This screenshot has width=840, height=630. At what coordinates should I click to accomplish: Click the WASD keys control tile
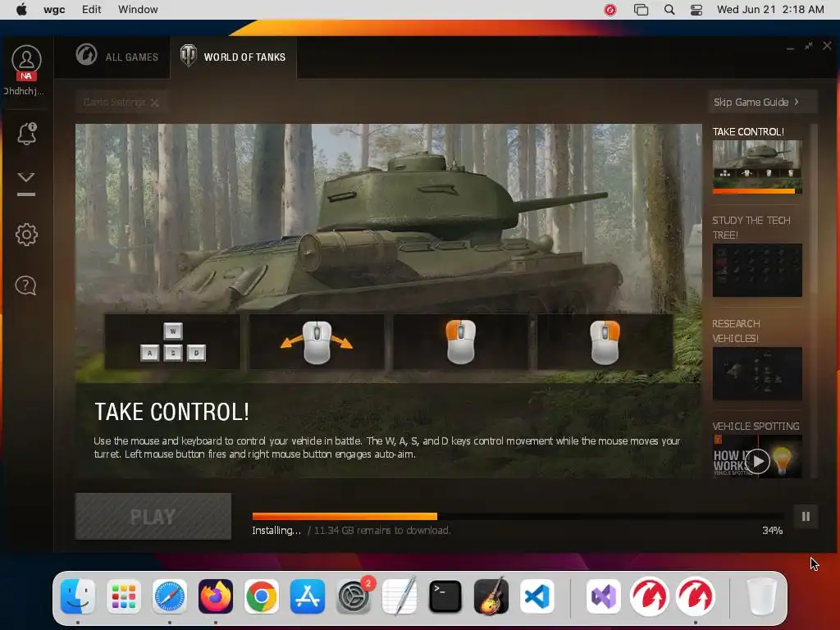172,342
